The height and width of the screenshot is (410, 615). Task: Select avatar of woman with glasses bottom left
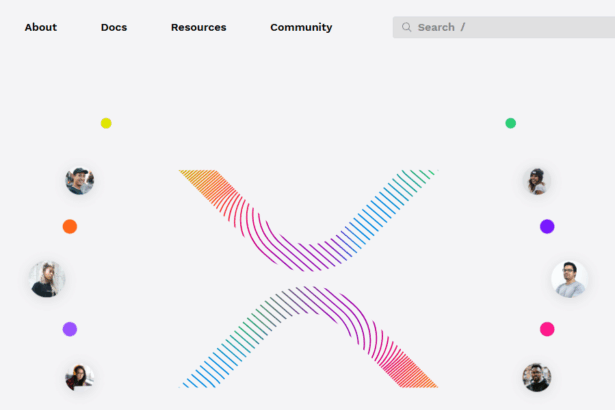[x=80, y=377]
